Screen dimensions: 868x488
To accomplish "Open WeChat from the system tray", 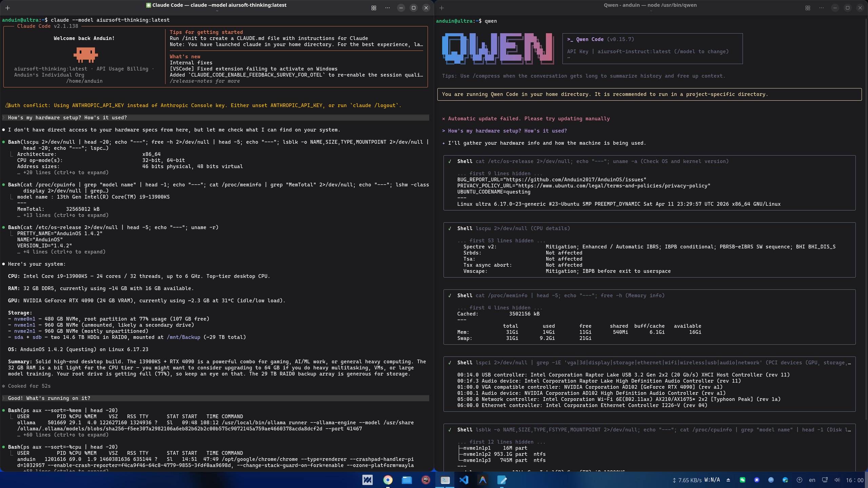I will pyautogui.click(x=743, y=480).
